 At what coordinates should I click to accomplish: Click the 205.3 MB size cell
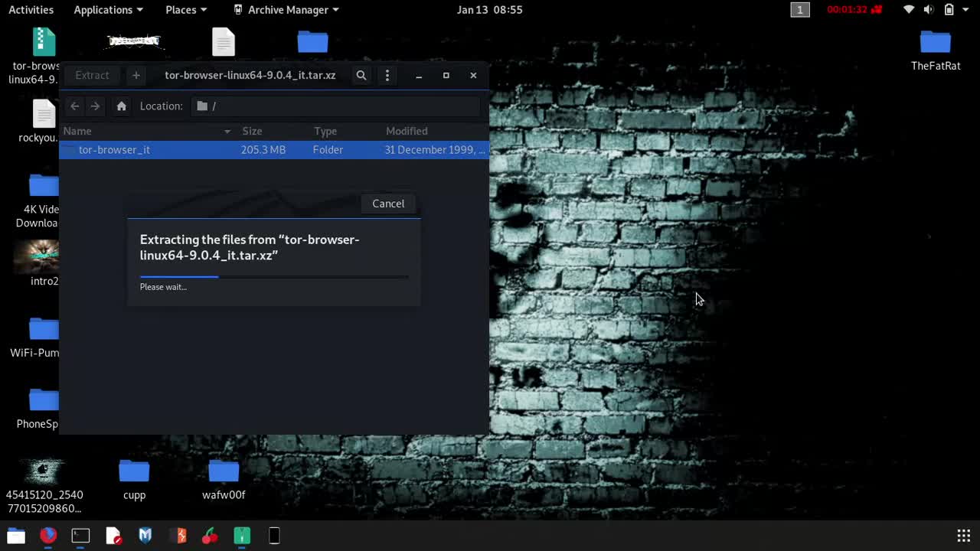point(263,150)
